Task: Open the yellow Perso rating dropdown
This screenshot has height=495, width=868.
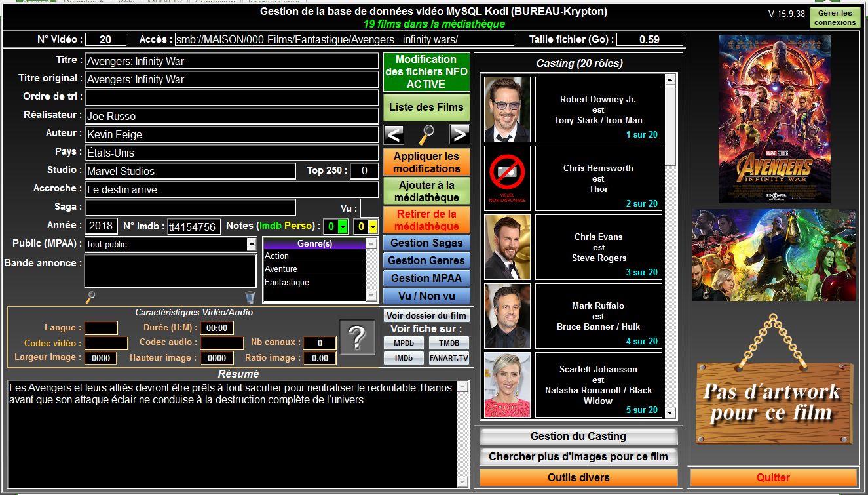Action: coord(373,227)
